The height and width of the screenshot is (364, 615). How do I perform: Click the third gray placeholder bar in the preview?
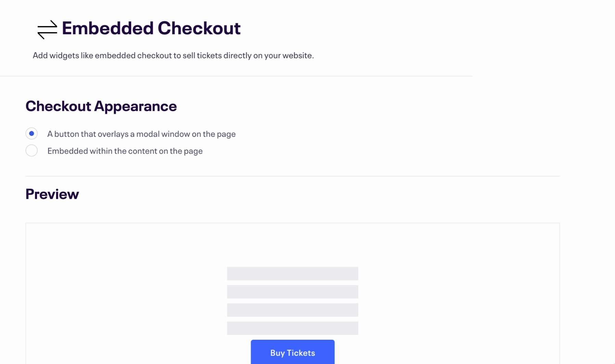coord(292,310)
